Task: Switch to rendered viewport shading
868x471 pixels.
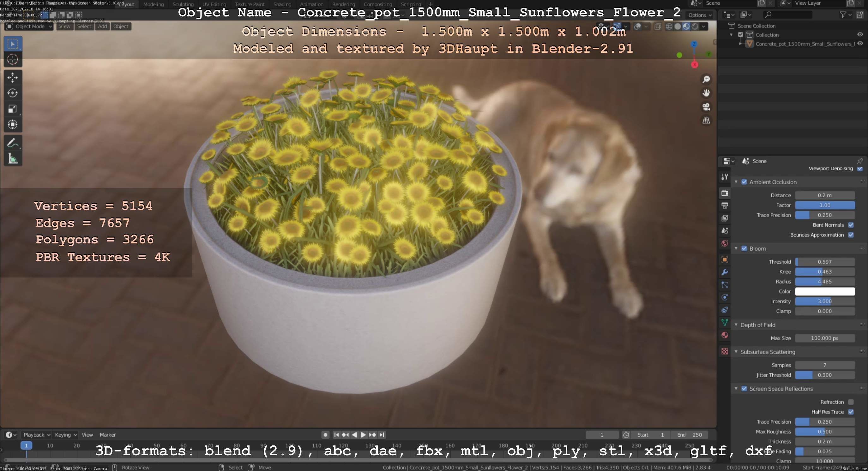Action: click(x=695, y=26)
